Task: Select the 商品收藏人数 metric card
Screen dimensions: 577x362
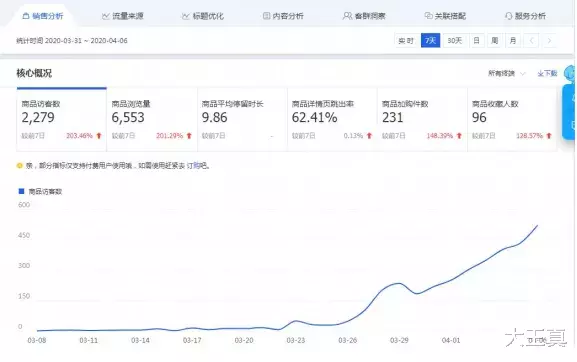Action: coord(512,120)
